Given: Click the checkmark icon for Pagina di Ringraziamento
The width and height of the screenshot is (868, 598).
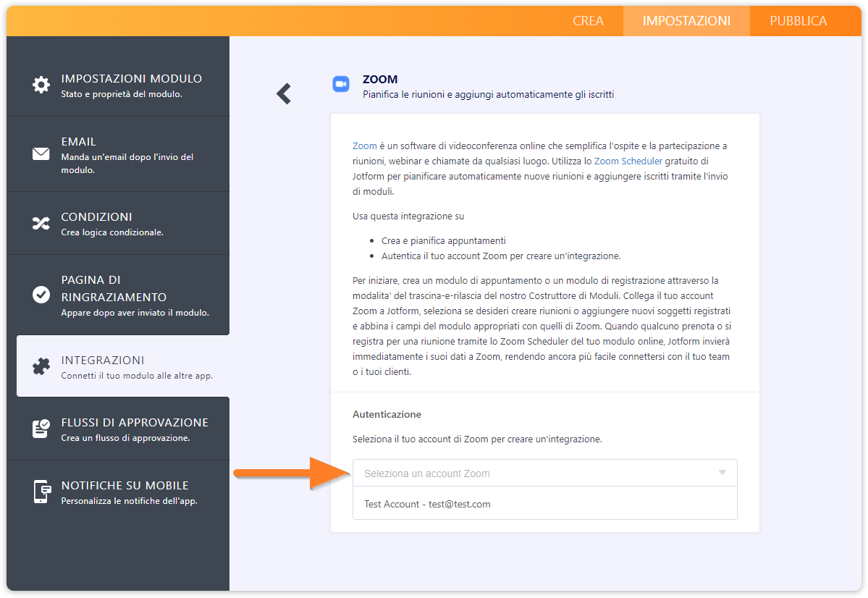Looking at the screenshot, I should pos(41,295).
